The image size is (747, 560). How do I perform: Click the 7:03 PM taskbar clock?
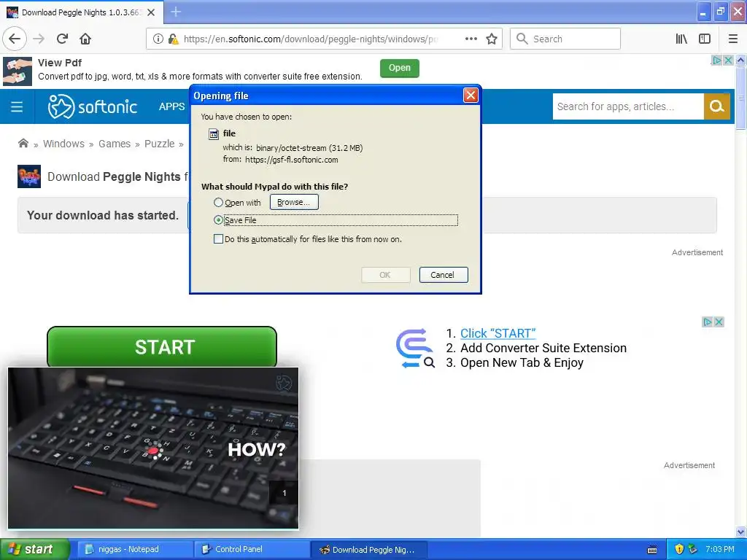[720, 549]
